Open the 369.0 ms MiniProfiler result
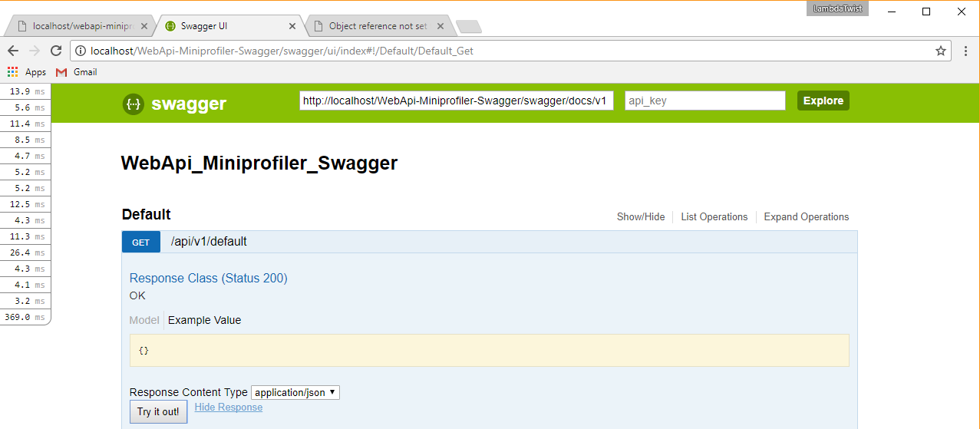The width and height of the screenshot is (980, 429). click(x=25, y=317)
